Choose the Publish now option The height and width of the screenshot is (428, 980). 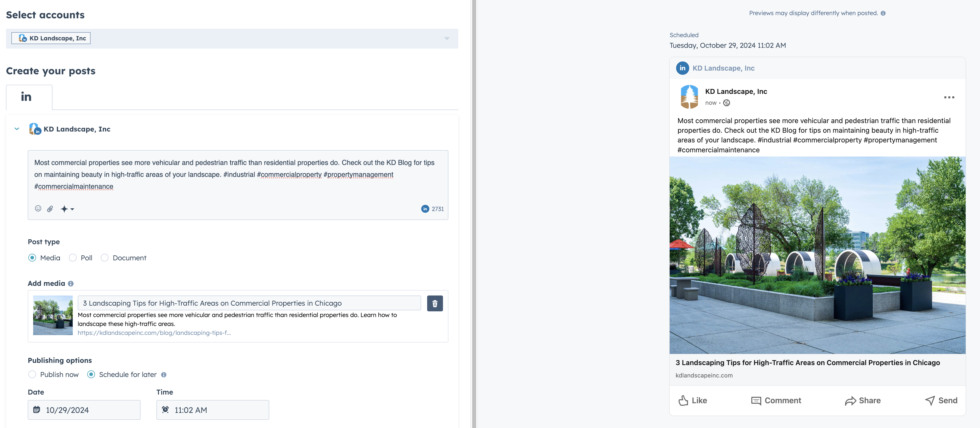point(32,374)
